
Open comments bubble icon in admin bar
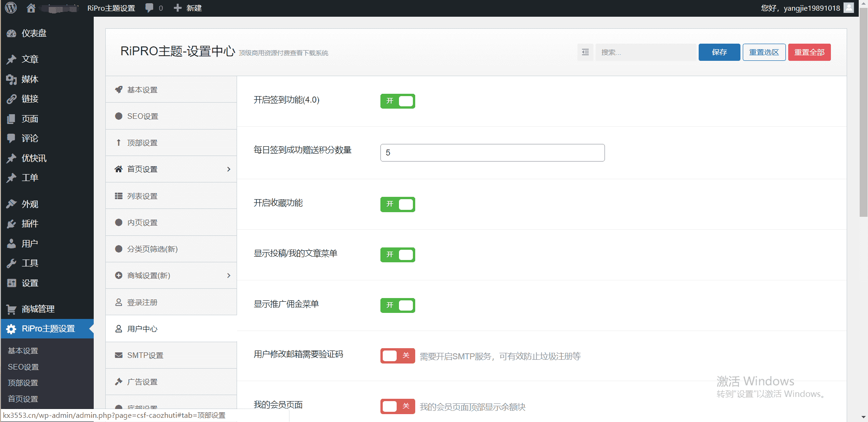click(x=149, y=8)
